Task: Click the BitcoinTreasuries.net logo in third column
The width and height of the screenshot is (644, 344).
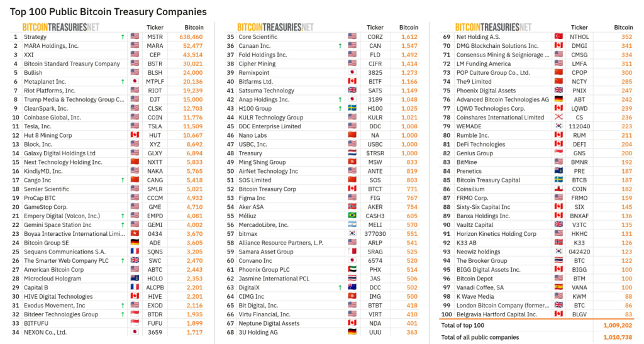Action: coord(493,27)
